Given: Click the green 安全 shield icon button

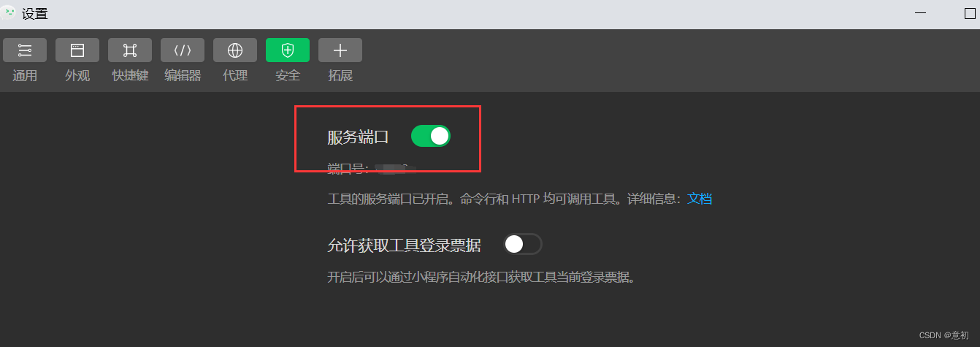Looking at the screenshot, I should pyautogui.click(x=288, y=50).
